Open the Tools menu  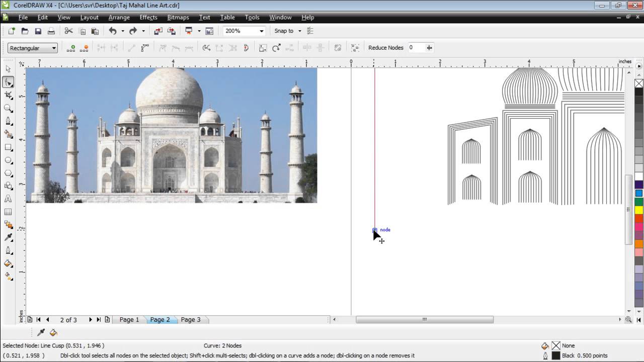coord(252,17)
